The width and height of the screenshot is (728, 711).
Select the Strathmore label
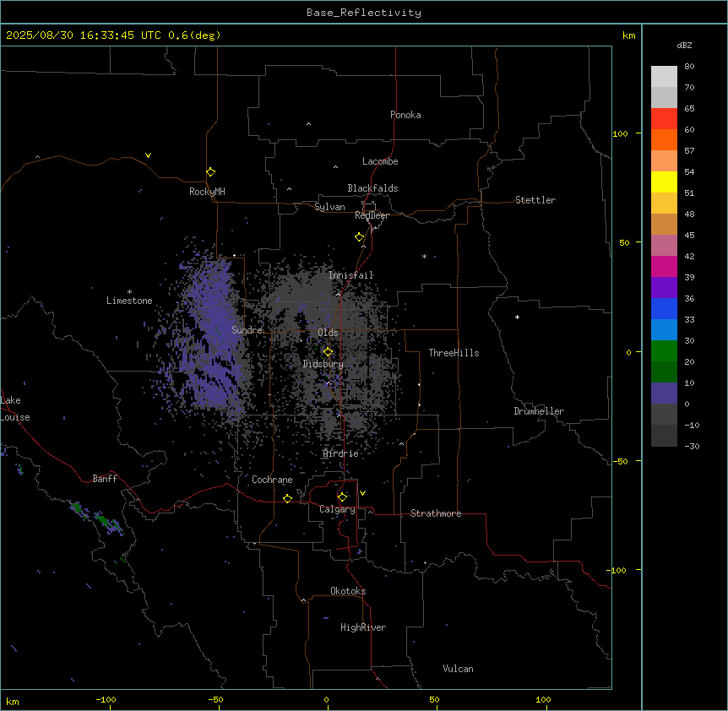click(x=436, y=513)
